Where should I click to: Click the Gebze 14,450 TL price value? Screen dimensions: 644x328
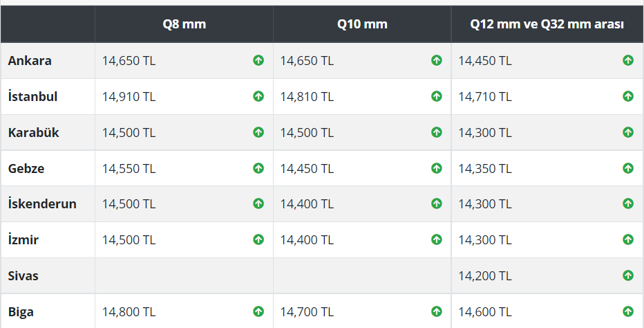[x=307, y=168]
